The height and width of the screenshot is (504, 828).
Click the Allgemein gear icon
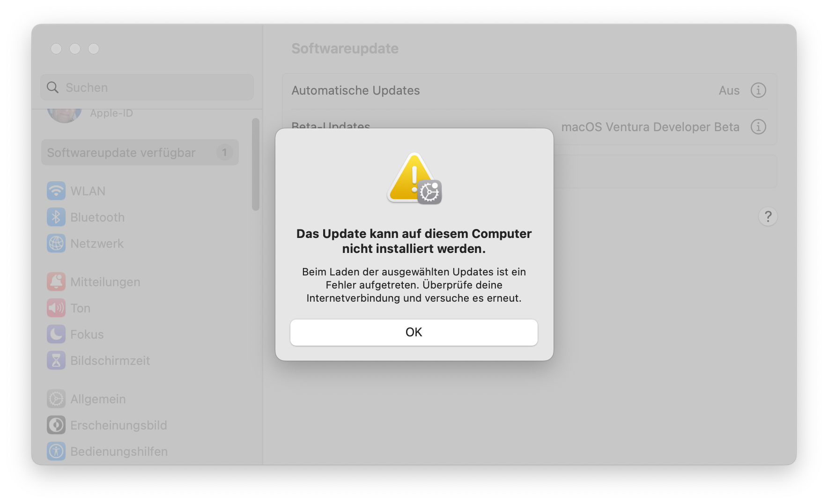click(56, 399)
